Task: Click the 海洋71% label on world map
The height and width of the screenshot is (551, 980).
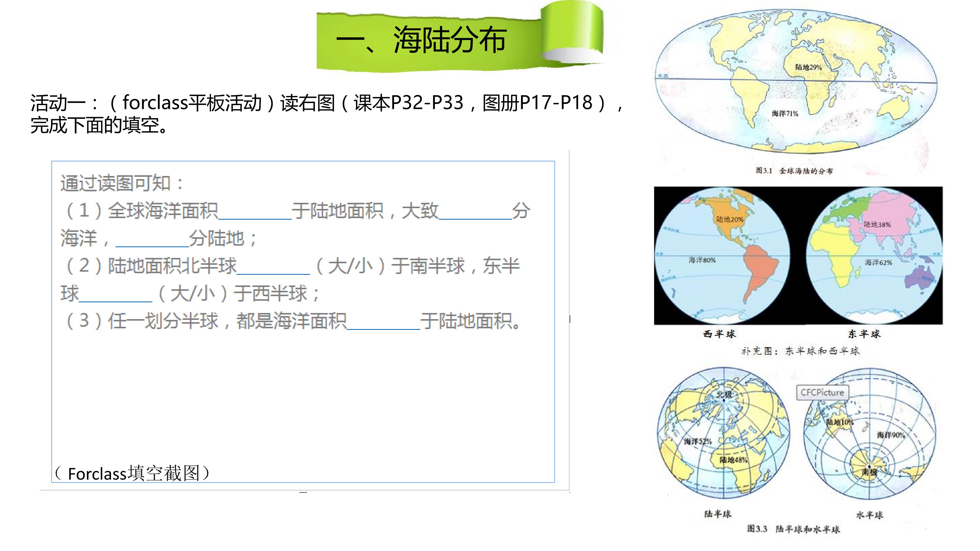Action: pyautogui.click(x=785, y=114)
